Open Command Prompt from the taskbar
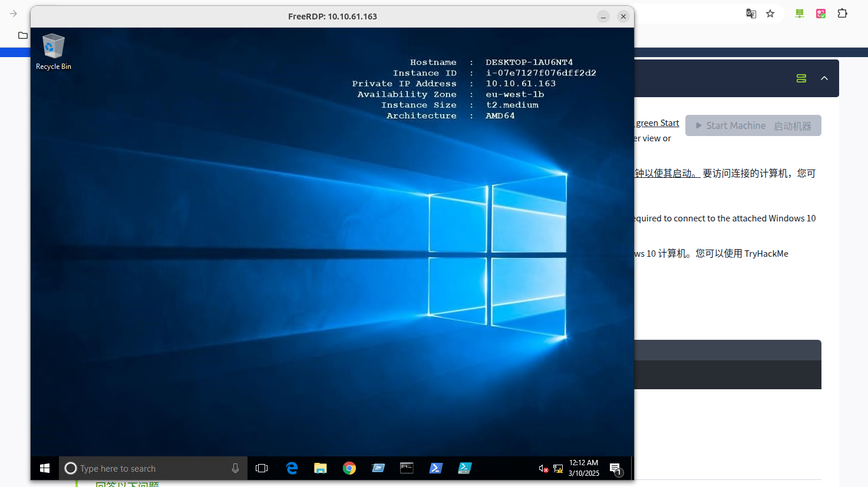The image size is (868, 487). click(x=407, y=468)
